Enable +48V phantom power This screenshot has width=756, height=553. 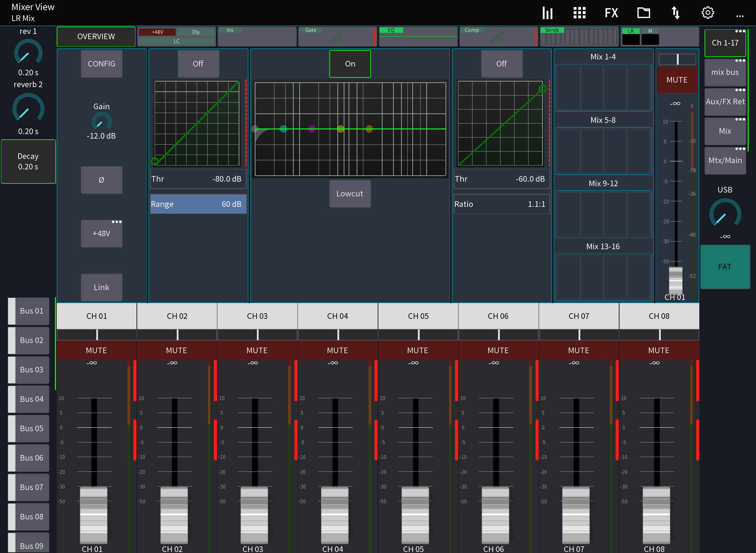click(101, 233)
